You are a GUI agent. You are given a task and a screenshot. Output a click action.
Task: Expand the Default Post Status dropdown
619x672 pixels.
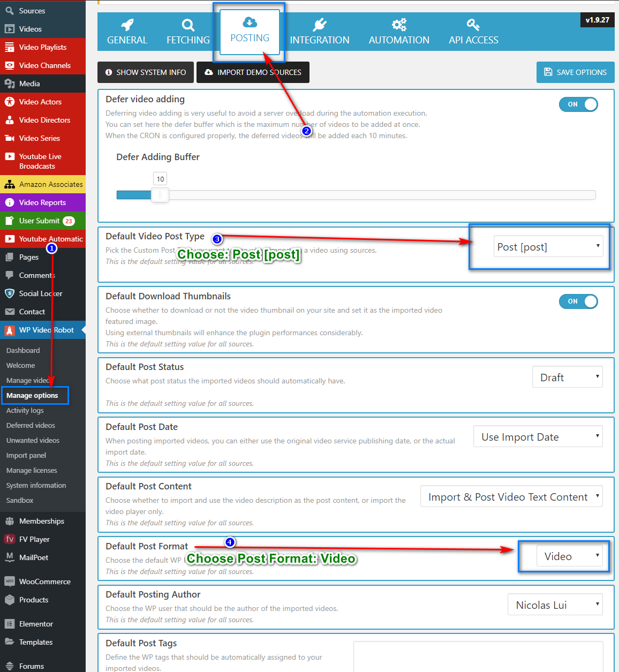[x=567, y=377]
